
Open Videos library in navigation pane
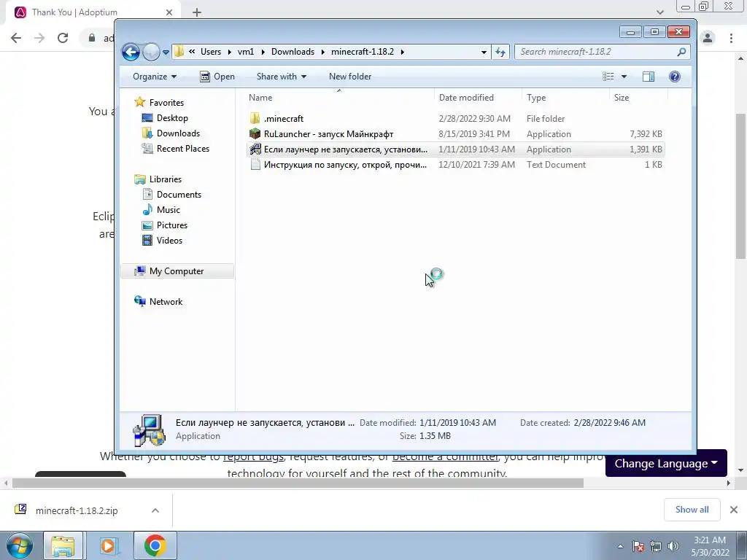169,240
